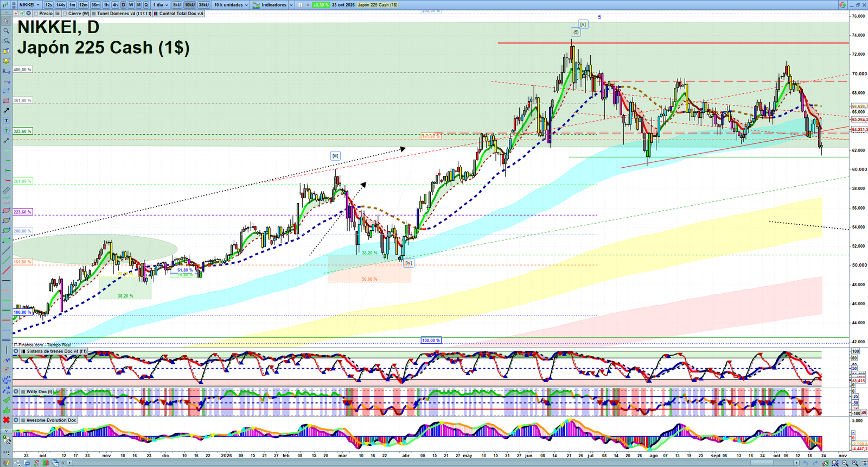This screenshot has width=868, height=467.
Task: Toggle the Precio checkbox
Action: tap(35, 14)
